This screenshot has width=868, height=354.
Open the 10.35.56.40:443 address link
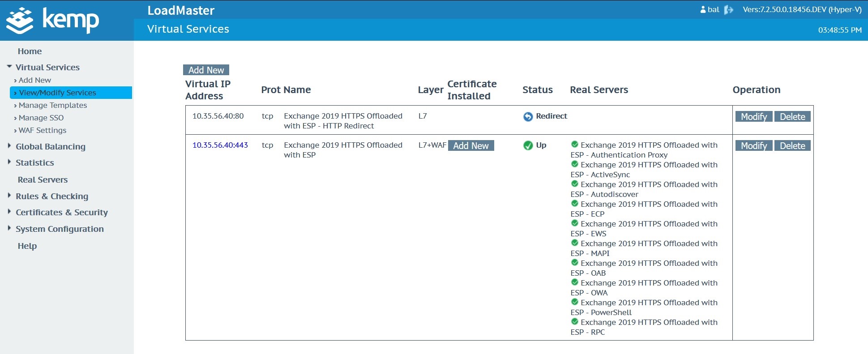(x=220, y=145)
